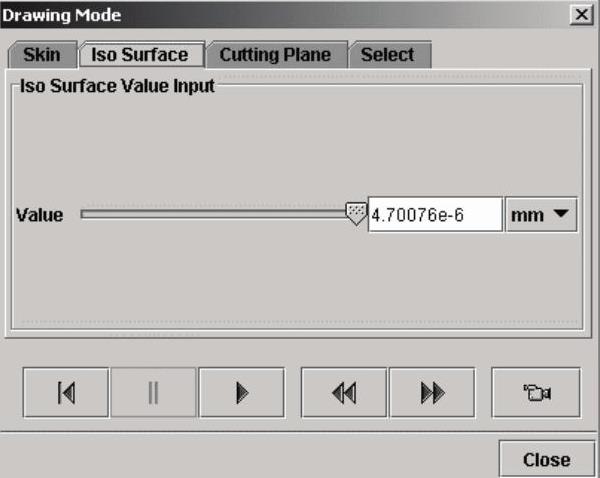Screen dimensions: 600x478
Task: Select the Iso Surface tab
Action: 140,55
